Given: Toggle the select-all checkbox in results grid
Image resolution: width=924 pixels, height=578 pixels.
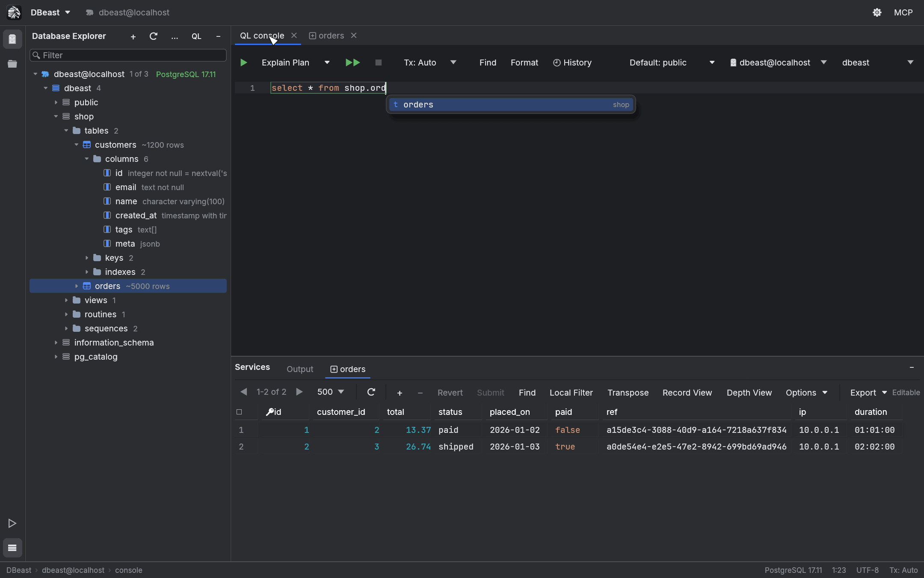Looking at the screenshot, I should click(239, 412).
